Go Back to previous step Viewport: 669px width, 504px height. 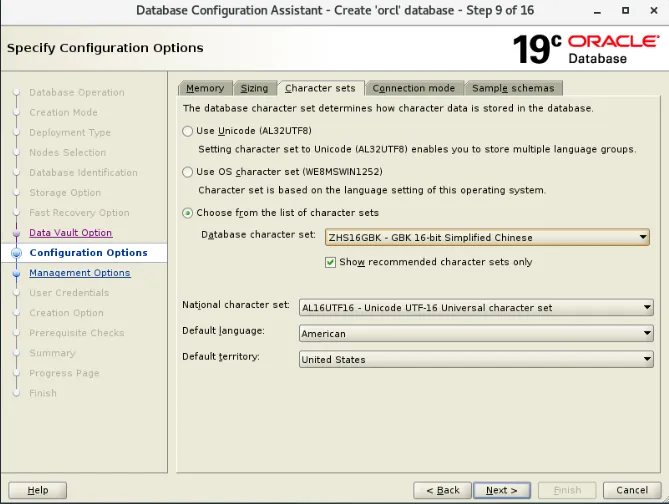(442, 490)
